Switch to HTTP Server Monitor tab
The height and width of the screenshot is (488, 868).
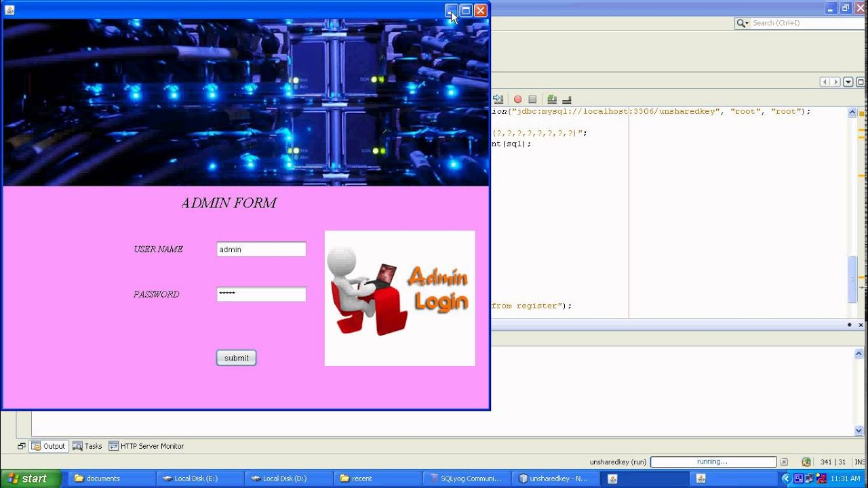[x=146, y=446]
